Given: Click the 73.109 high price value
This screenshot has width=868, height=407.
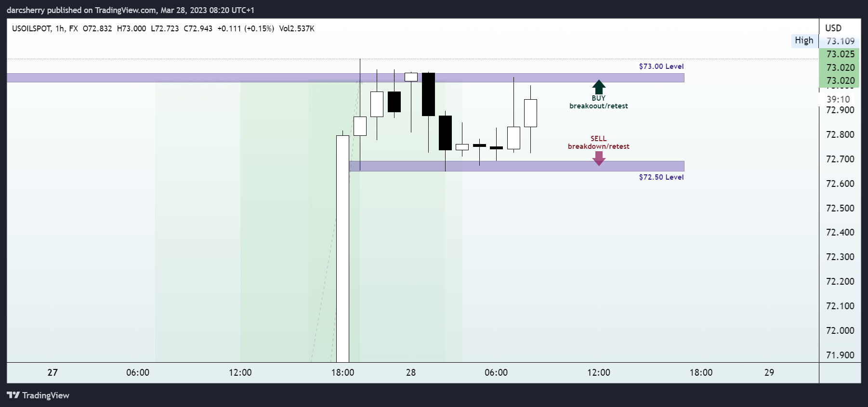Looking at the screenshot, I should pos(841,41).
